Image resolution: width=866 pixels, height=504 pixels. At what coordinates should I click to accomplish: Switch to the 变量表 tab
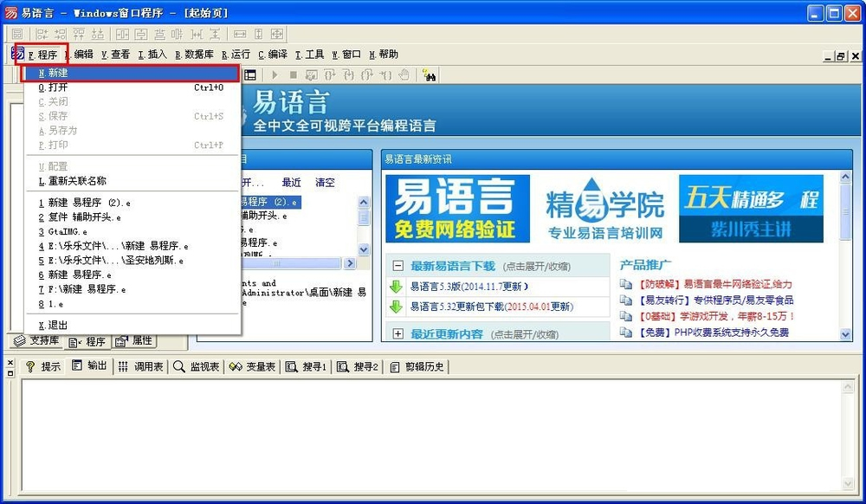coord(252,366)
